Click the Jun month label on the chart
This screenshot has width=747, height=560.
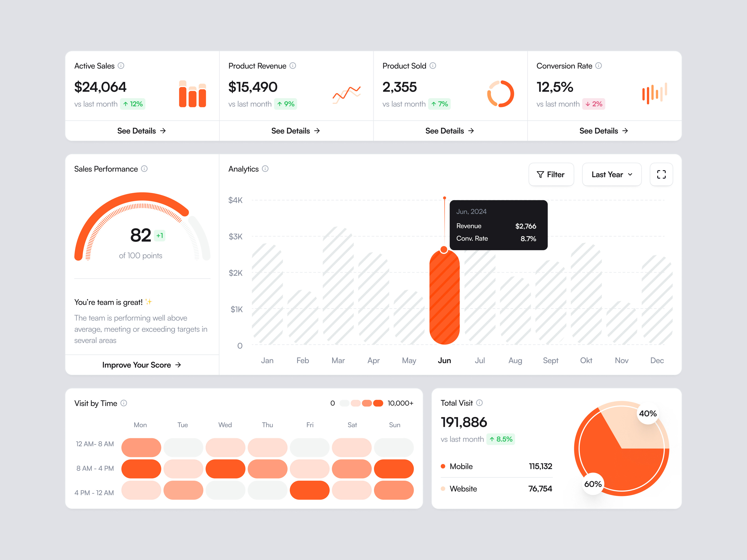click(x=444, y=360)
